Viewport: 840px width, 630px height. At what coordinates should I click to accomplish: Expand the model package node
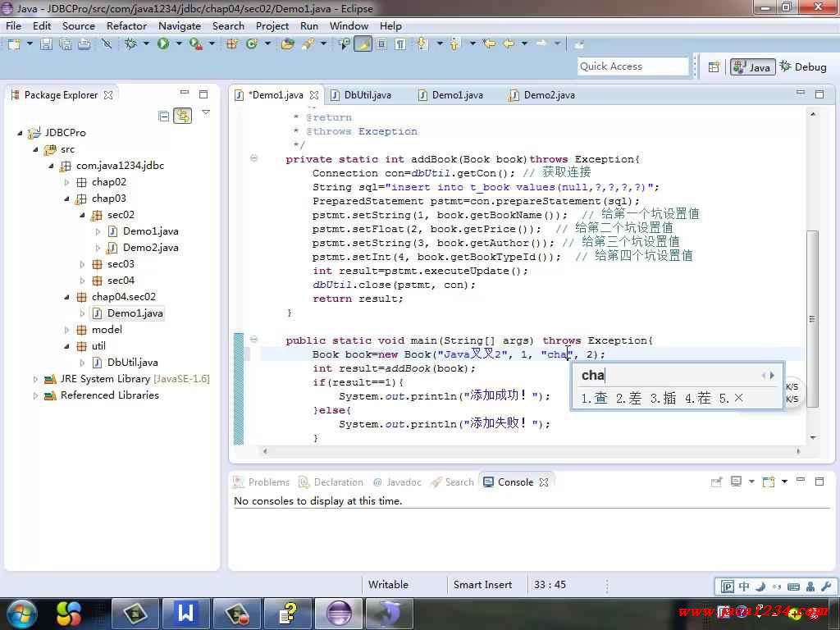66,330
